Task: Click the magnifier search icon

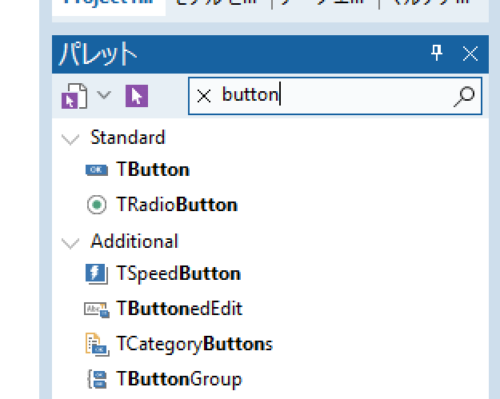Action: click(x=464, y=96)
